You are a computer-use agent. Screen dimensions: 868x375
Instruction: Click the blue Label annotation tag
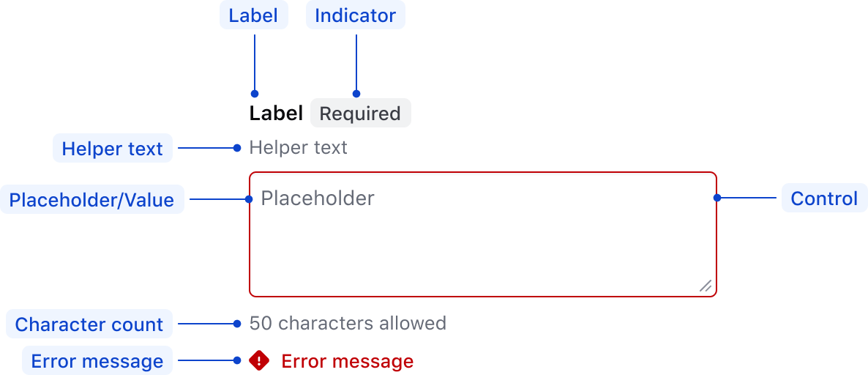(253, 15)
